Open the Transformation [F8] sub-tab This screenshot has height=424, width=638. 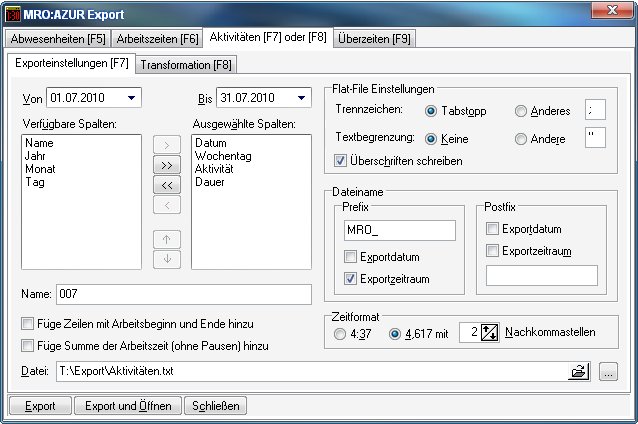[186, 65]
